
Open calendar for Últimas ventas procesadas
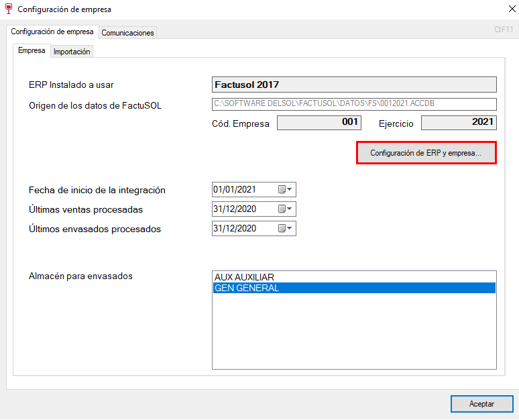coord(285,209)
